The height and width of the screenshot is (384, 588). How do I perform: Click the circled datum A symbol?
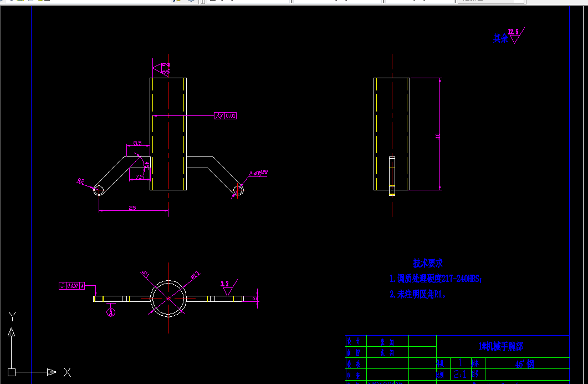coord(111,312)
